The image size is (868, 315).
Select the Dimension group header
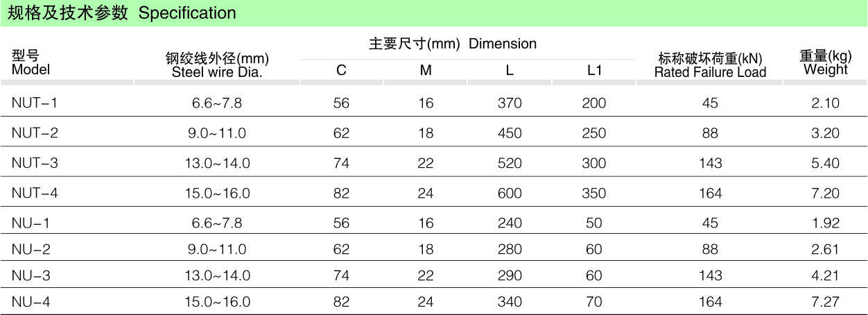click(x=453, y=44)
